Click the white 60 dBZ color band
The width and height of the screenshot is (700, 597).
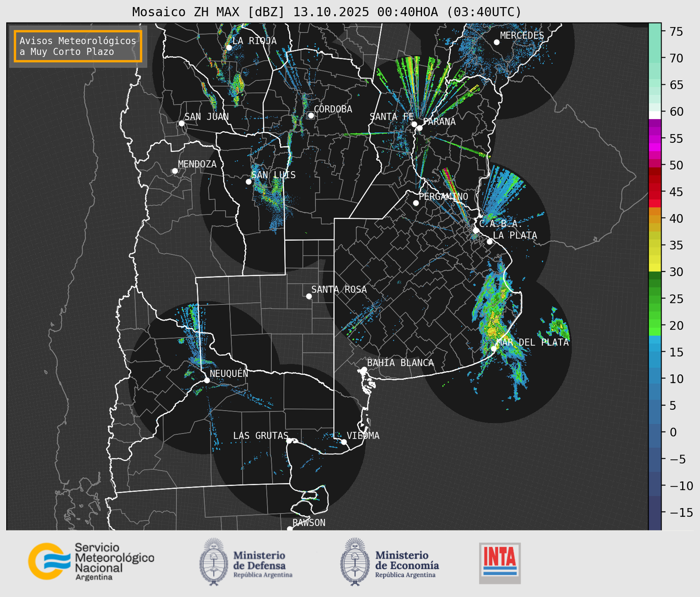point(654,115)
